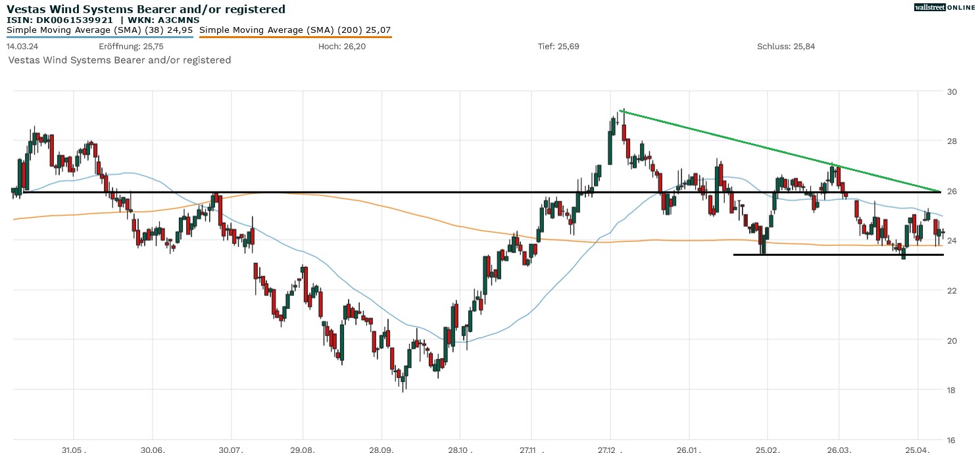Click the 28.09. date label on x-axis
This screenshot has width=980, height=453.
(381, 450)
